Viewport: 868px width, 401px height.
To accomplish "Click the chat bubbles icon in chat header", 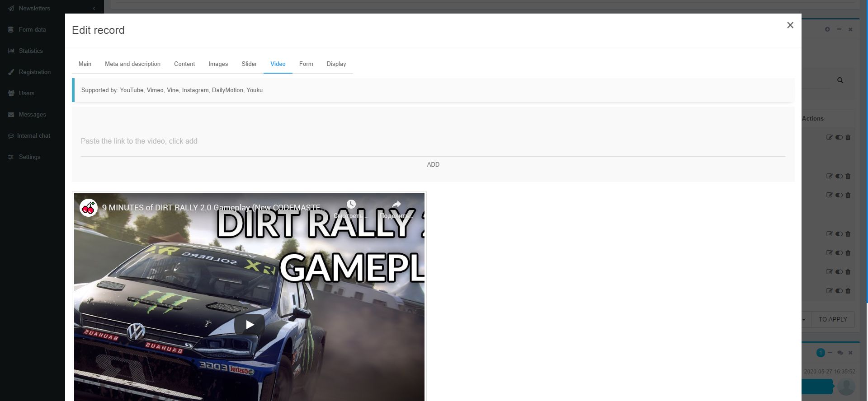I will [840, 353].
